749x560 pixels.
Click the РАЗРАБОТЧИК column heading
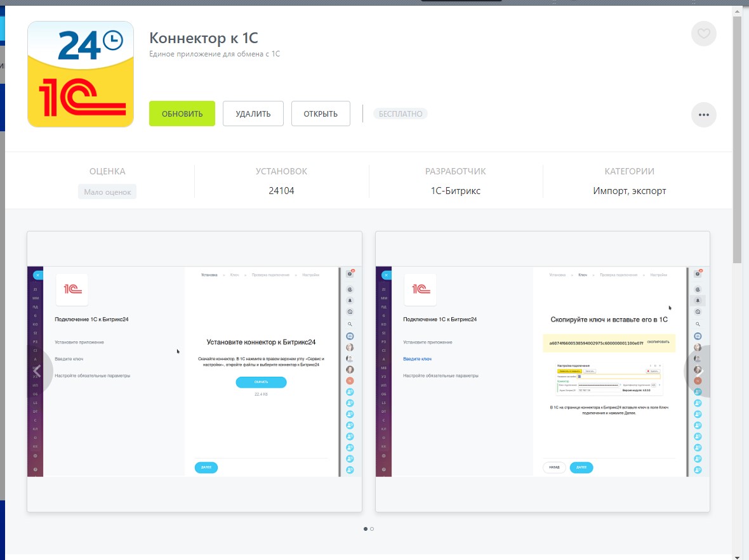pos(456,171)
